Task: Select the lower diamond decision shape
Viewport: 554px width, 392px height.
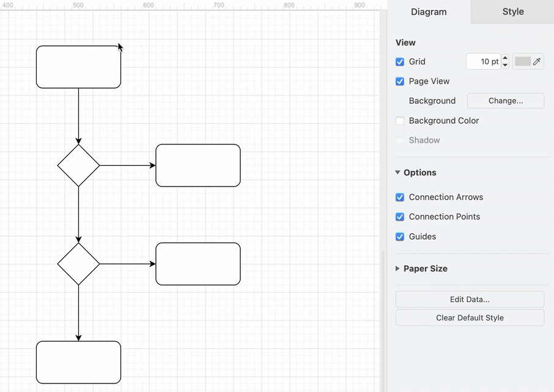Action: point(78,264)
